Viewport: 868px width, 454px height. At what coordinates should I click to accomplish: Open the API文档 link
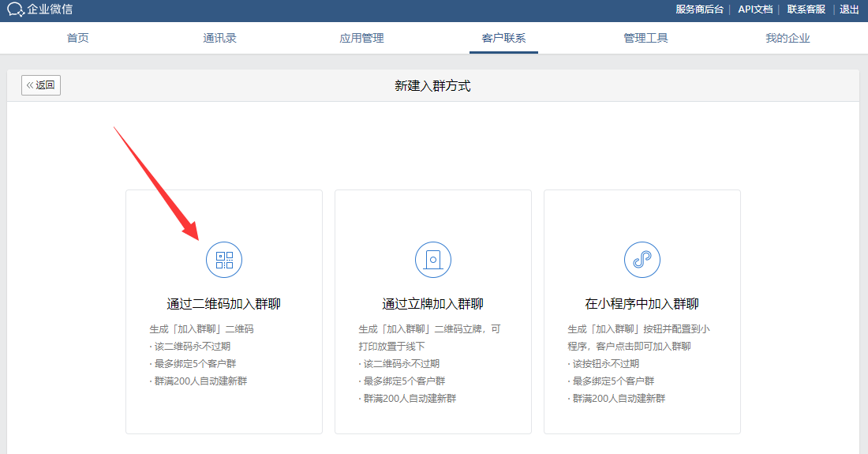point(755,9)
